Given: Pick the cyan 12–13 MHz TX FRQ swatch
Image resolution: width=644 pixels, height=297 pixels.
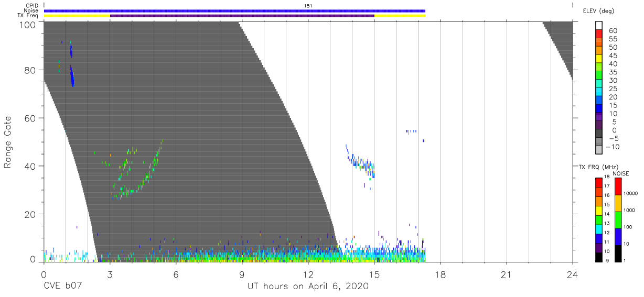Looking at the screenshot, I should pos(598,228).
